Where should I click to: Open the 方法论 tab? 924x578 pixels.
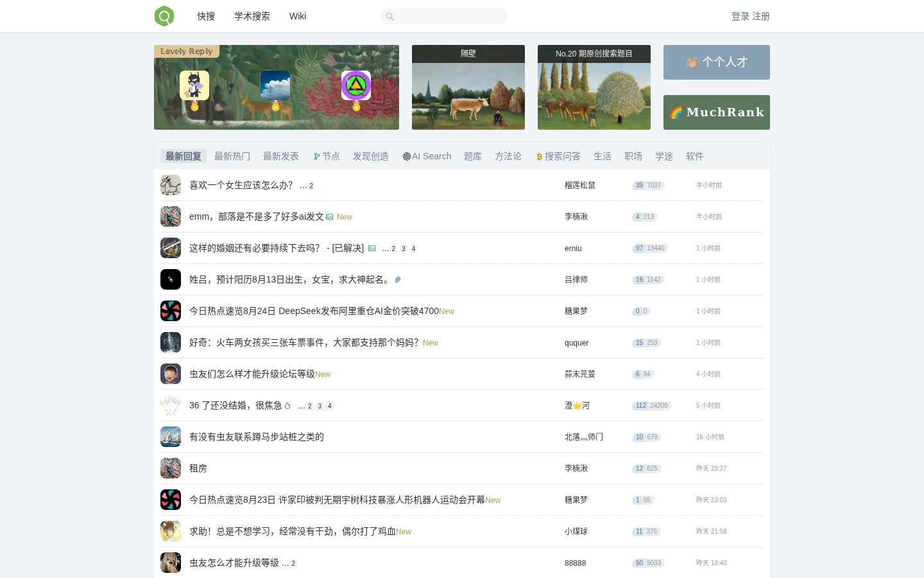[508, 156]
